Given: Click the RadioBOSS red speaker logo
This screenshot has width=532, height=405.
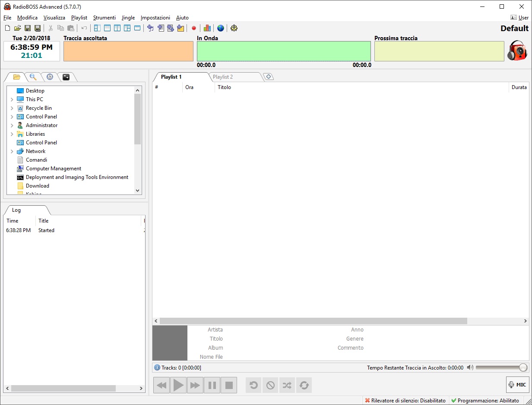Looking at the screenshot, I should (517, 51).
